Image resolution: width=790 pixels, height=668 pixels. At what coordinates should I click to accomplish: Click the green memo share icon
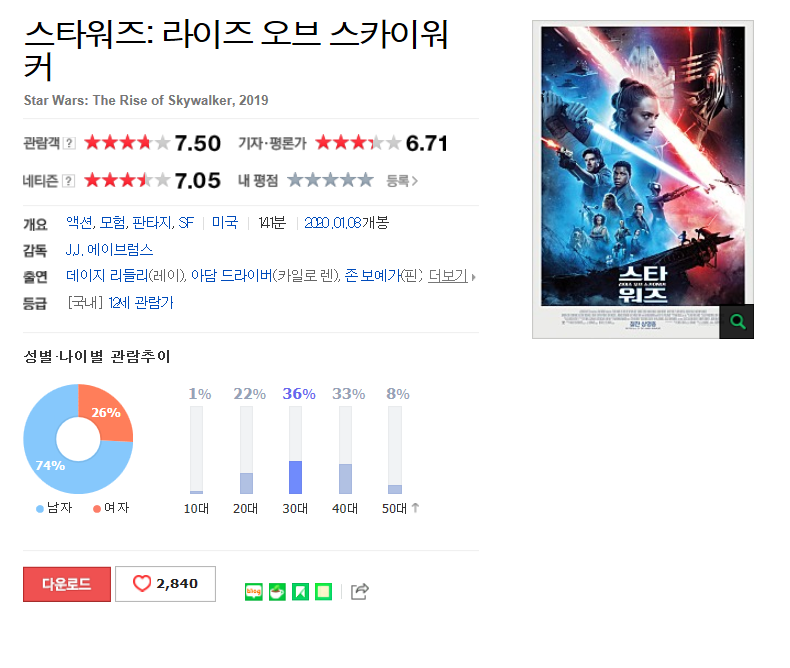pos(323,591)
